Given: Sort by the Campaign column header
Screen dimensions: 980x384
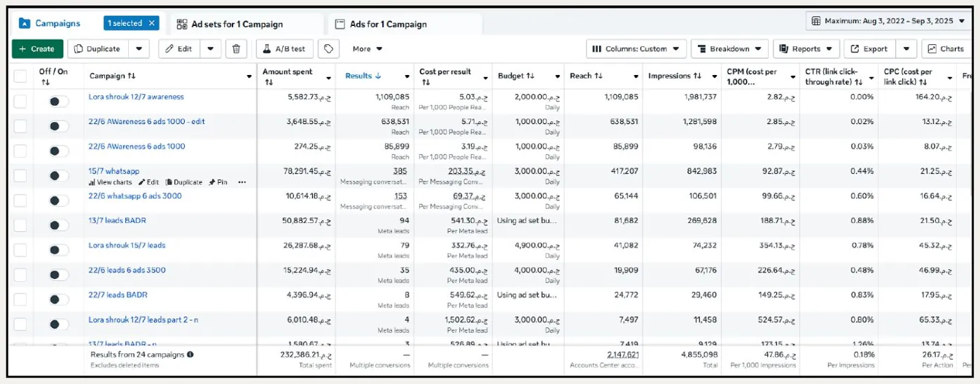Looking at the screenshot, I should [x=112, y=76].
